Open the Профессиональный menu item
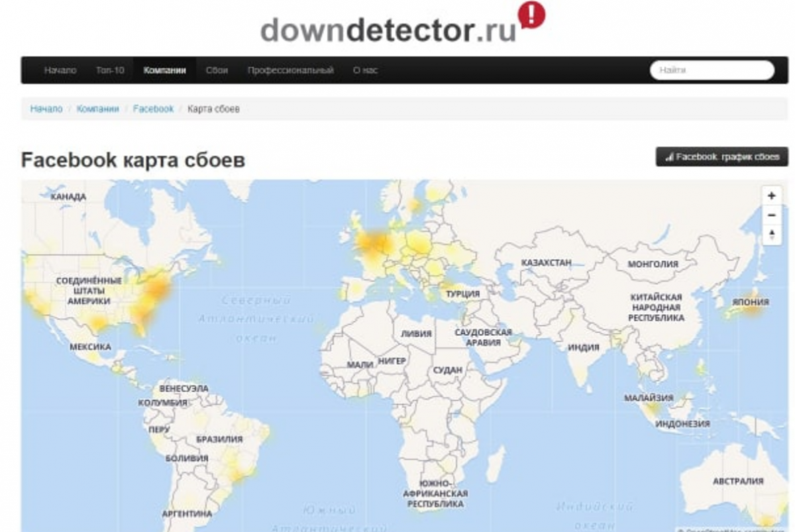This screenshot has width=795, height=532. 290,70
